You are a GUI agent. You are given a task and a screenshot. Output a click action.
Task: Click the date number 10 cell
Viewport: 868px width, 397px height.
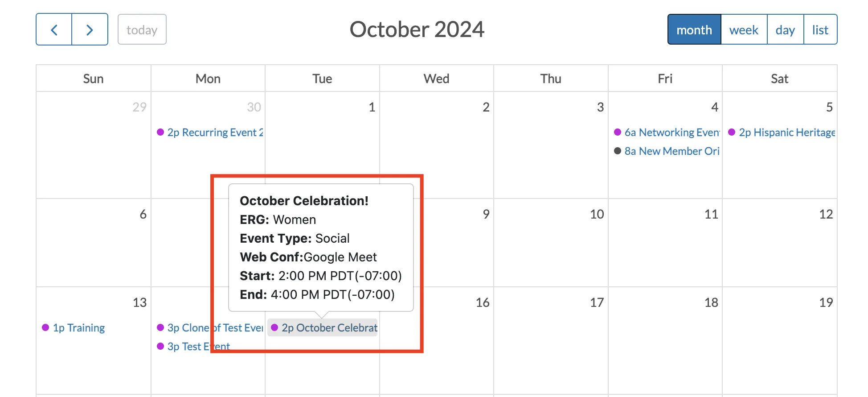pyautogui.click(x=597, y=214)
